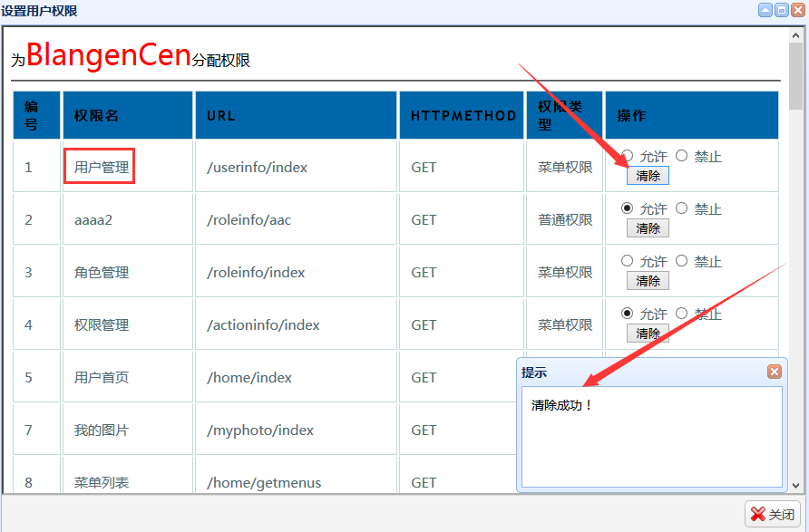Click the aaaa2 permission name cell

128,219
